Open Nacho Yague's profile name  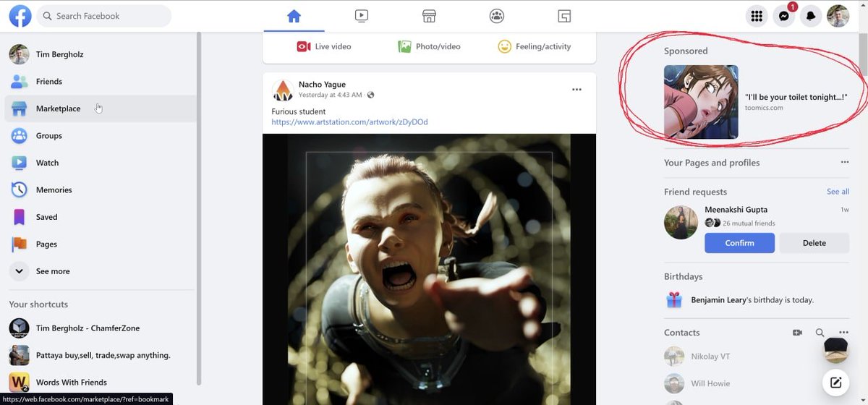[x=322, y=85]
